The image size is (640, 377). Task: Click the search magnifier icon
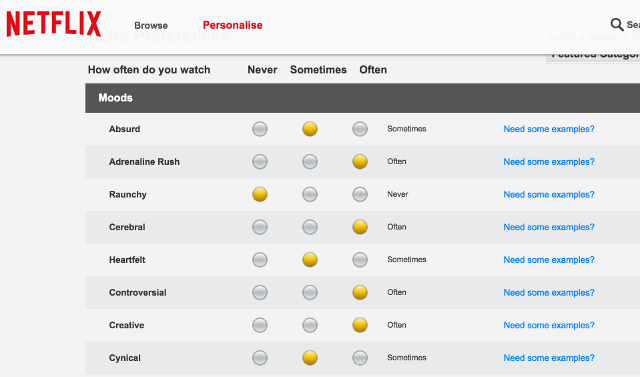point(616,24)
